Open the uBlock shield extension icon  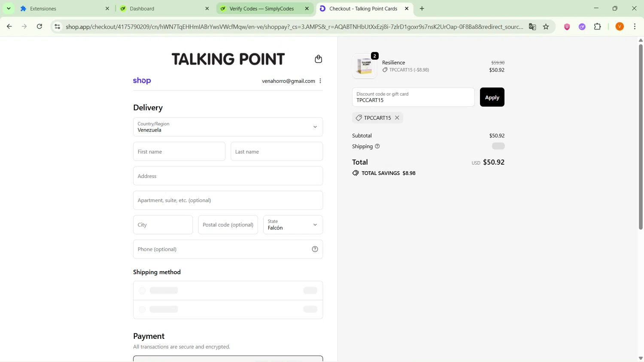pos(567,27)
